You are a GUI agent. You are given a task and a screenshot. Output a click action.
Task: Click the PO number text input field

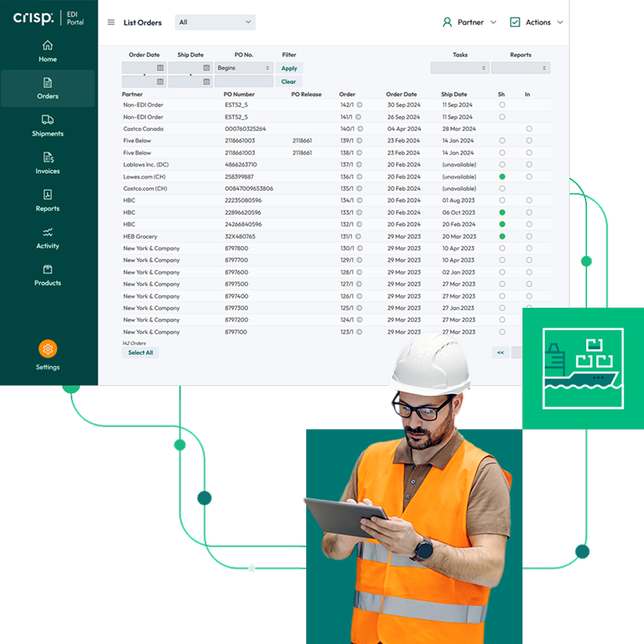coord(244,82)
